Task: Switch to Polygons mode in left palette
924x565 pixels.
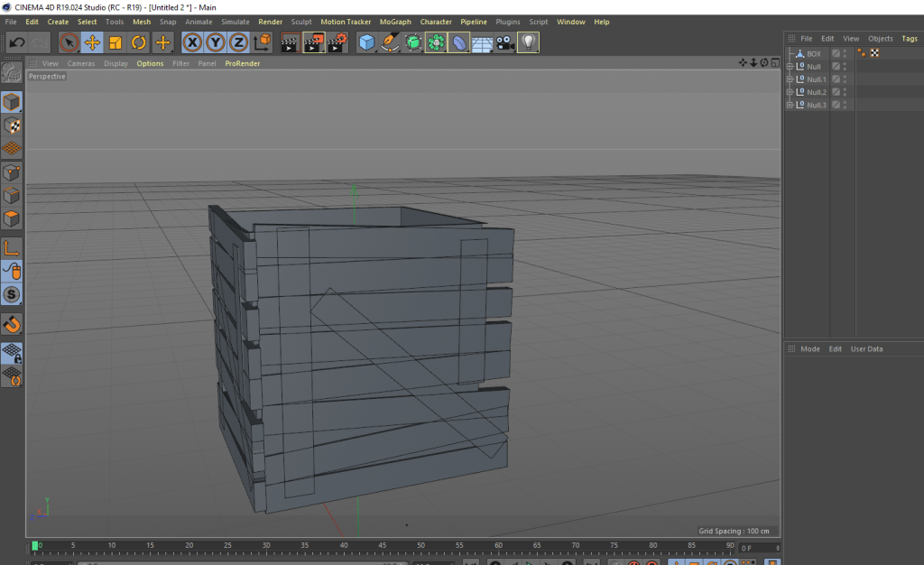Action: point(12,218)
